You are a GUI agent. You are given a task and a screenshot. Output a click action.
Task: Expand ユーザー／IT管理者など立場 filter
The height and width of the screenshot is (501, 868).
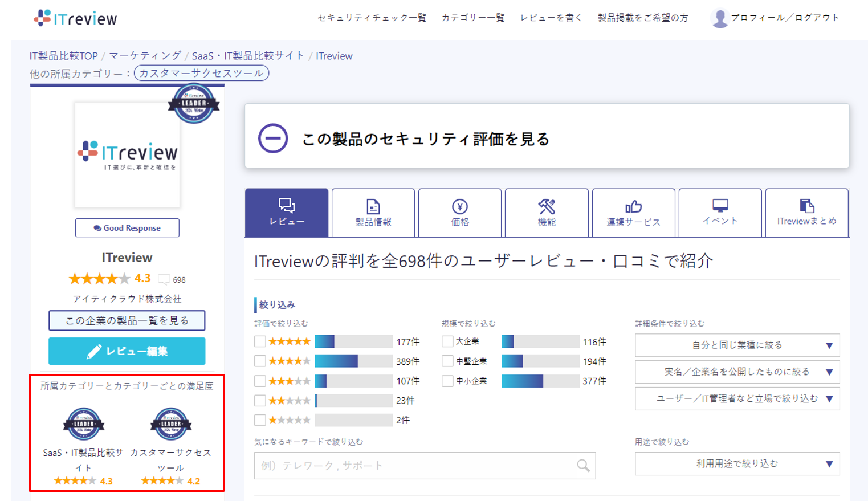[x=737, y=398]
